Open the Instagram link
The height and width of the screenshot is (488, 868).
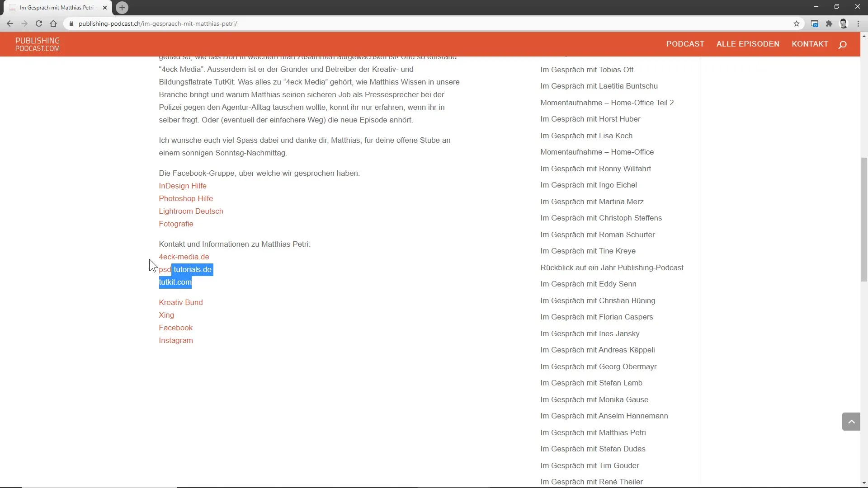(176, 340)
